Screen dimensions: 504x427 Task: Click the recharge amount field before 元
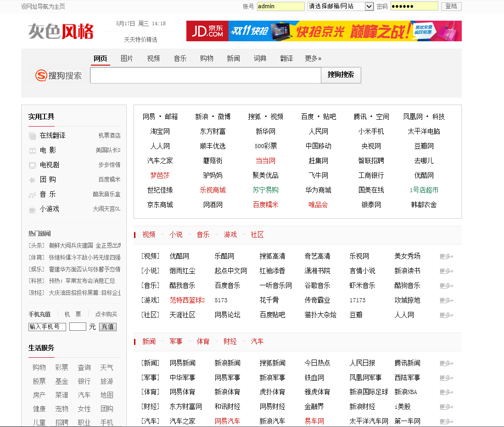pyautogui.click(x=78, y=327)
